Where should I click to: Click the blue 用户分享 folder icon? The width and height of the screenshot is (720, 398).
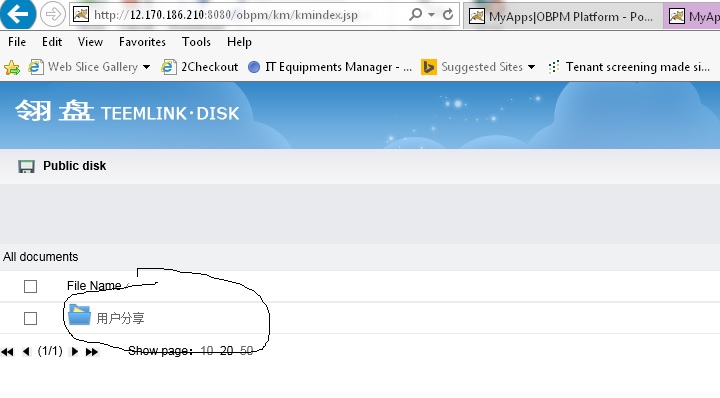tap(79, 315)
